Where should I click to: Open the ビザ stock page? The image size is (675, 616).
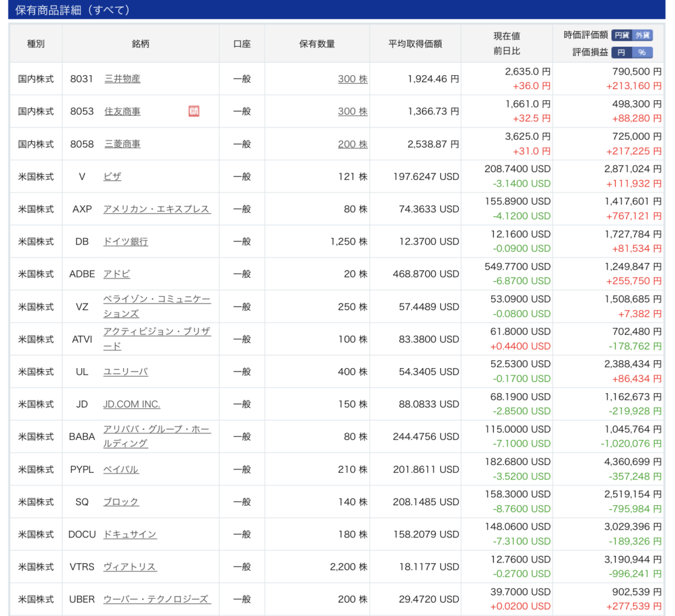pyautogui.click(x=112, y=177)
